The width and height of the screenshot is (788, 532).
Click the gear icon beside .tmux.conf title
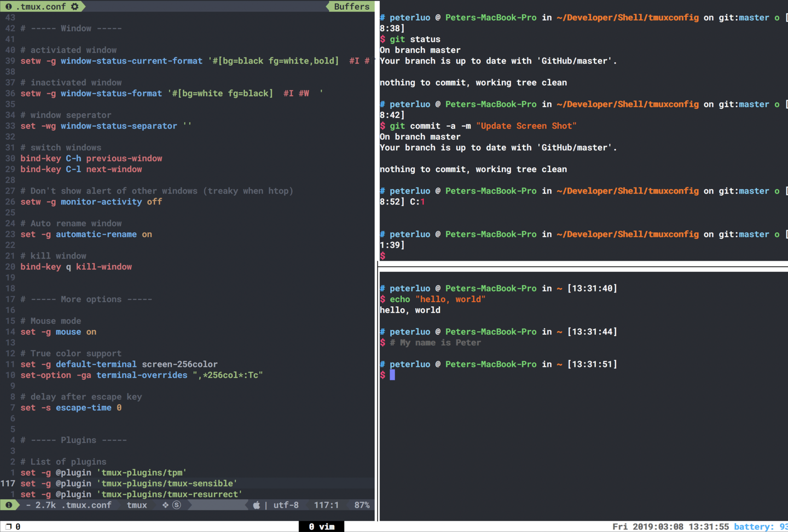pos(75,7)
